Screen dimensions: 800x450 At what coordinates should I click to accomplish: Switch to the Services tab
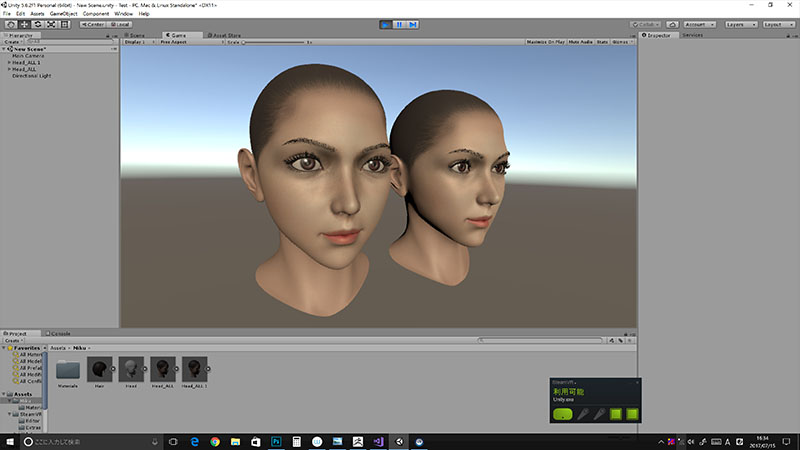pos(692,35)
